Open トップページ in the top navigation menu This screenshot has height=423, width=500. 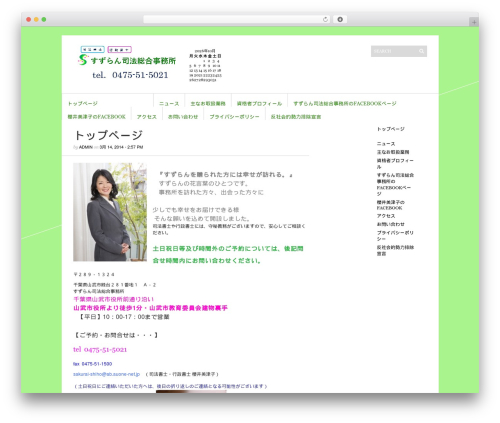pos(83,104)
